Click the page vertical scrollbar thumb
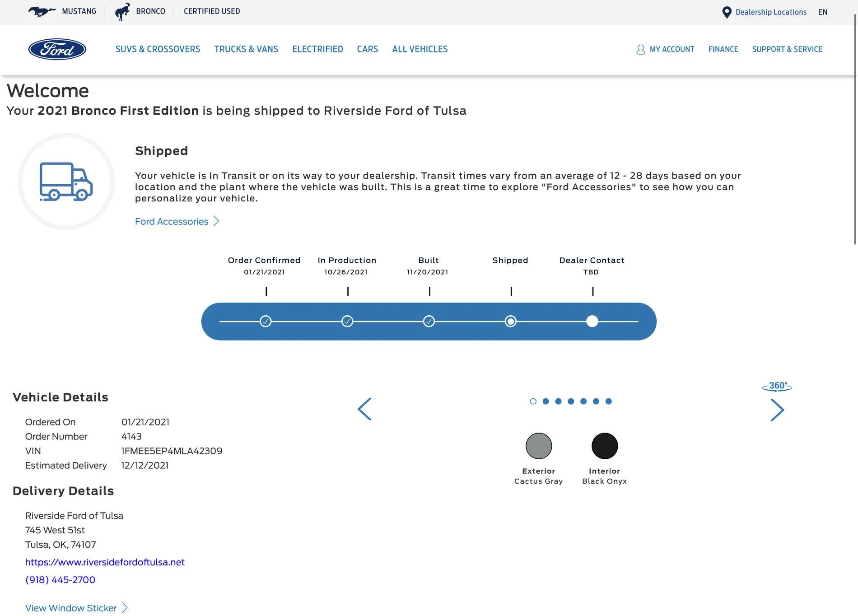Image resolution: width=858 pixels, height=616 pixels. 855,129
